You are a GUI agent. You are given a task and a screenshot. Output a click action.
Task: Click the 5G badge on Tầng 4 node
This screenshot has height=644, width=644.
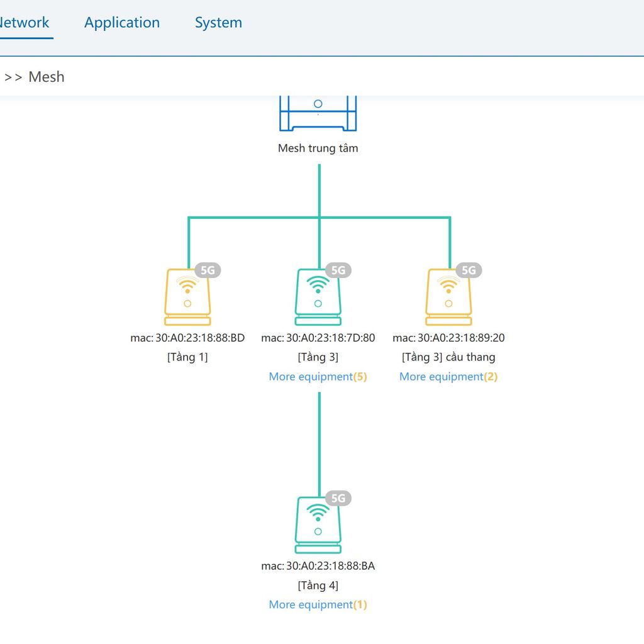(x=338, y=498)
